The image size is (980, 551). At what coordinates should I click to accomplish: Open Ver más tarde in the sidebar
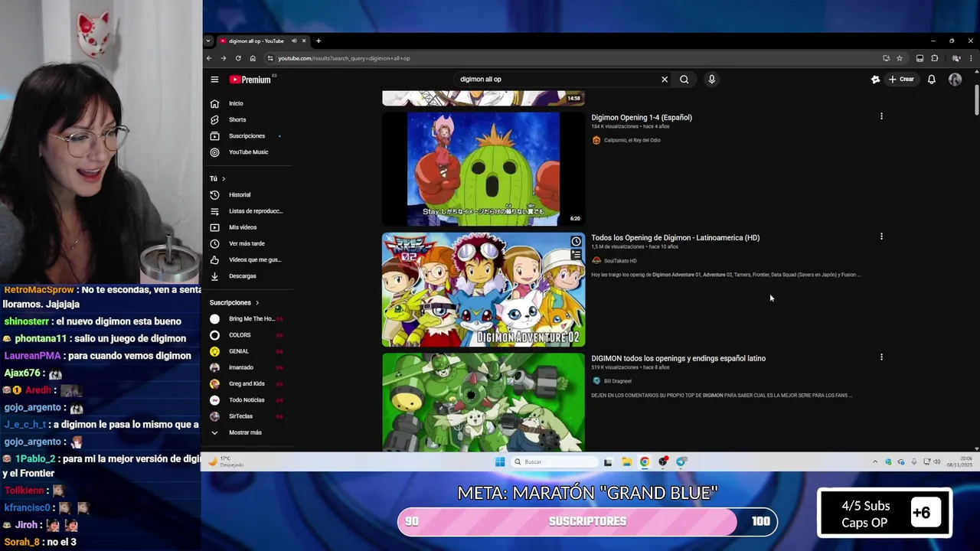pyautogui.click(x=247, y=243)
